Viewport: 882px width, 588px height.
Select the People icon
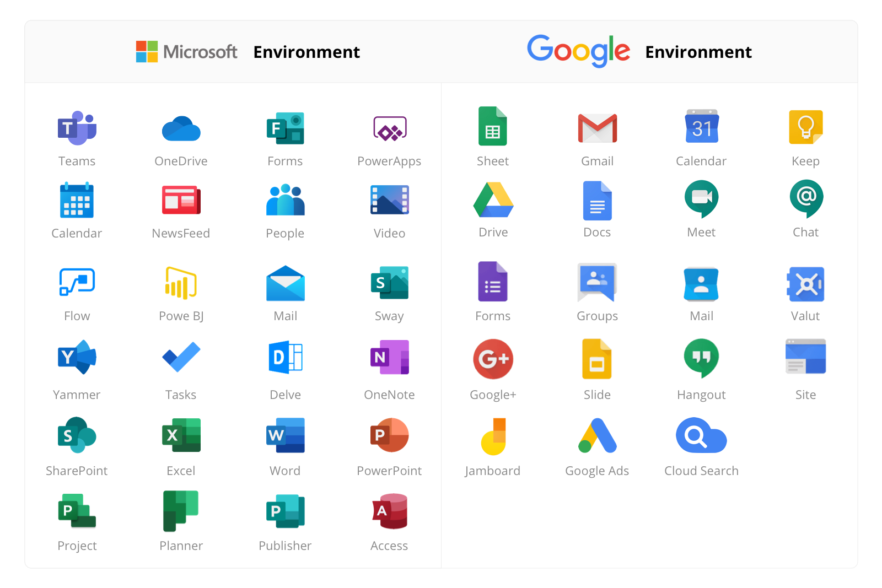286,199
